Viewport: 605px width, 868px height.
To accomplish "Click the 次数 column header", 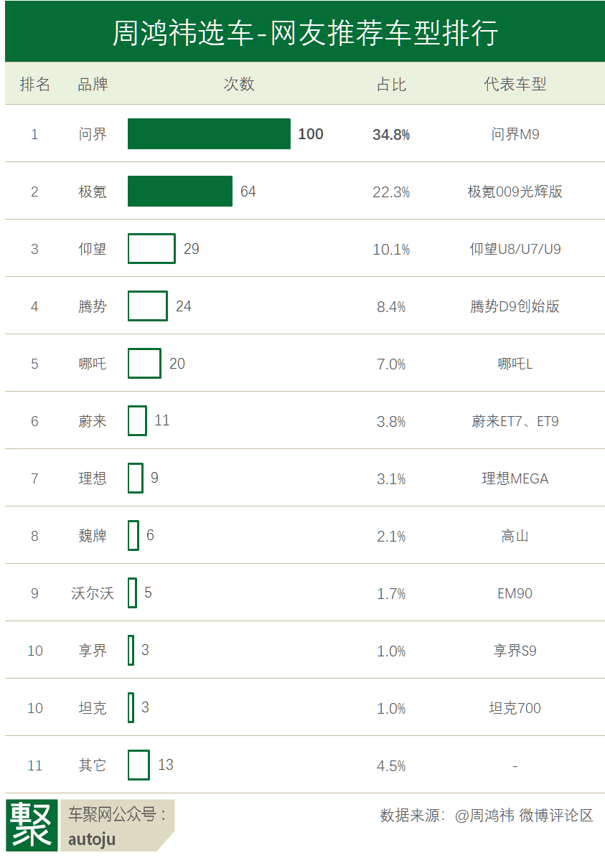I will (238, 84).
